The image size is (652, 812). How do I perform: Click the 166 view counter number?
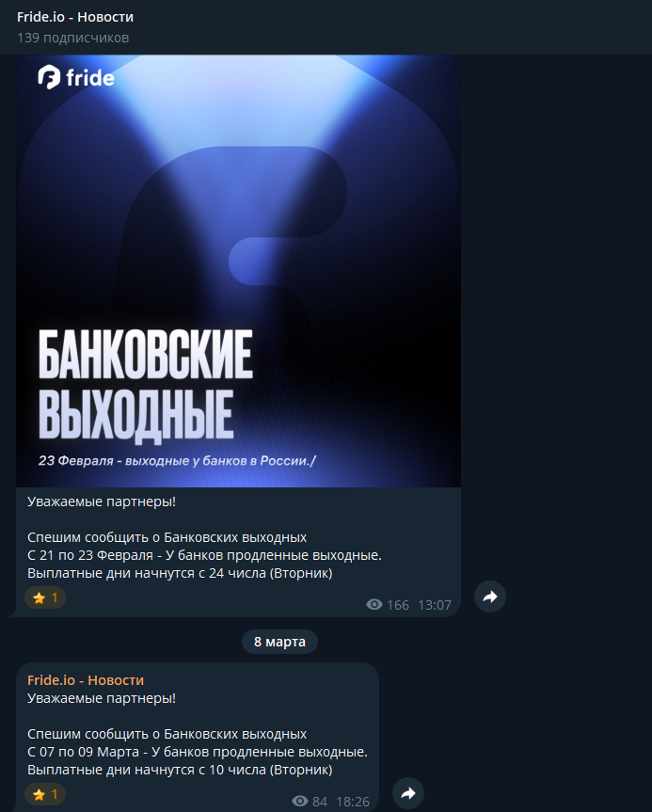[398, 605]
